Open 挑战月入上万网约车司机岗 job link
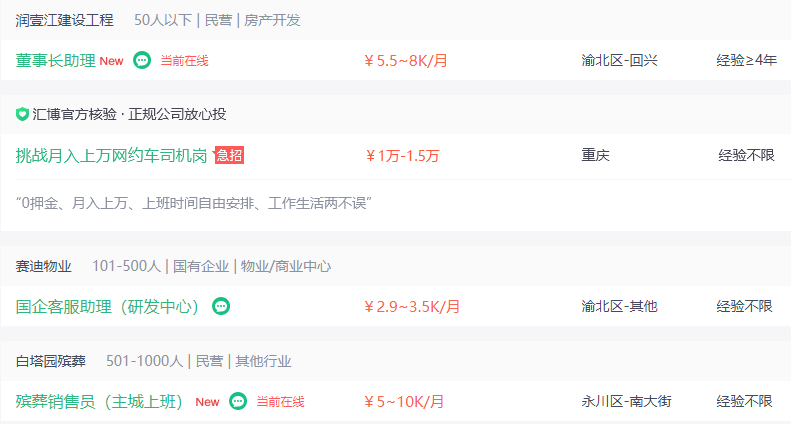Screen dimensions: 791x424 [x=111, y=155]
